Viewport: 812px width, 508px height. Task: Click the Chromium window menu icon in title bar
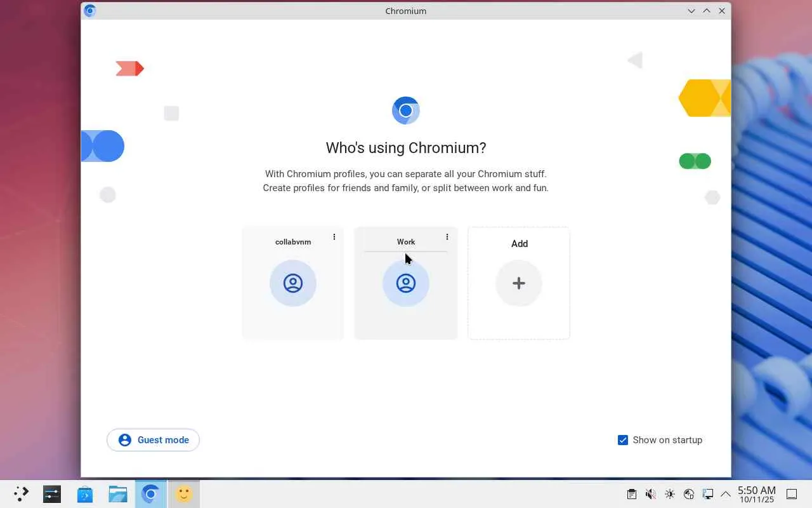[x=90, y=11]
